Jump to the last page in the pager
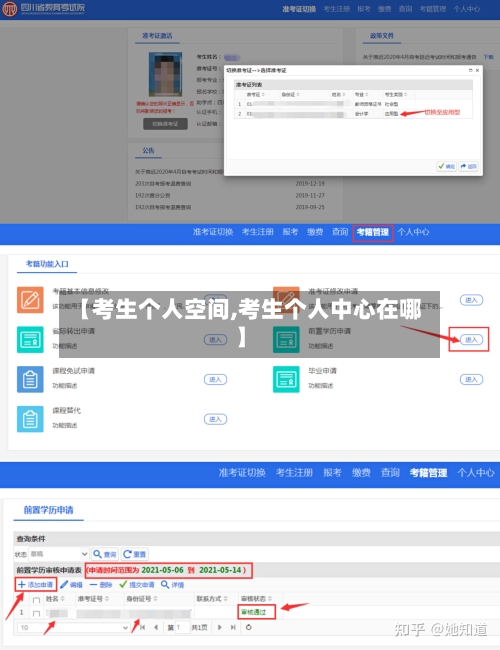This screenshot has height=650, width=500. [x=233, y=628]
